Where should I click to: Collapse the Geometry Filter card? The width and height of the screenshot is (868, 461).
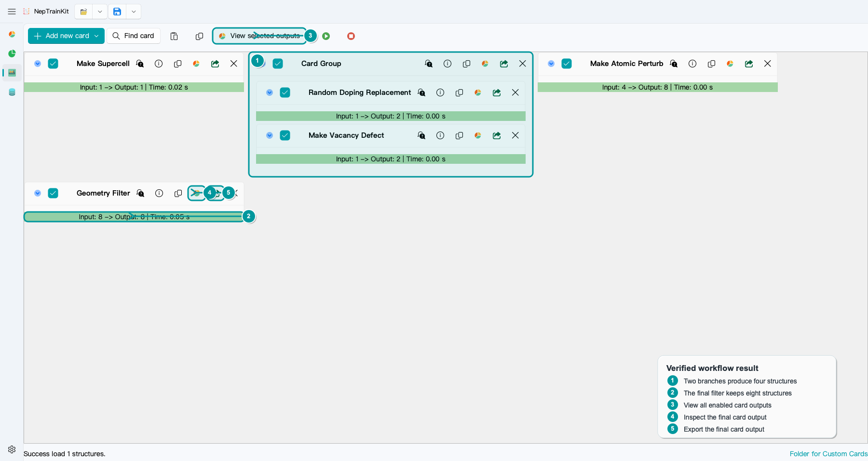coord(38,193)
